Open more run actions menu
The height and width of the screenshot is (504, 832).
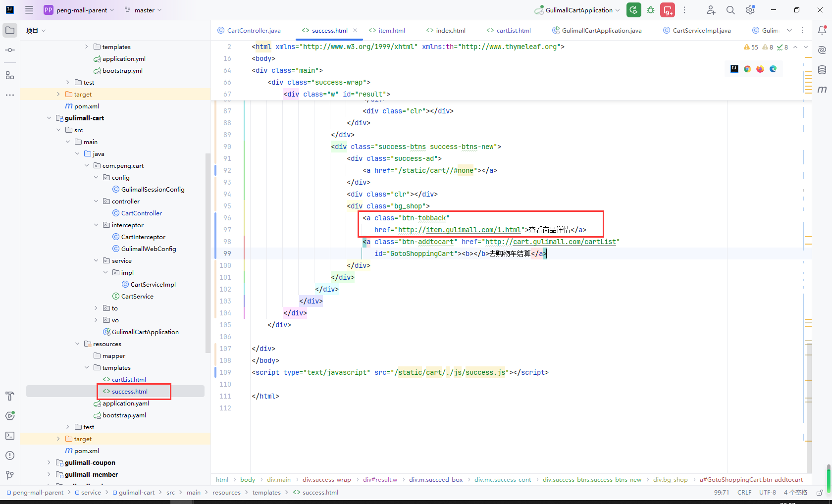(x=684, y=10)
